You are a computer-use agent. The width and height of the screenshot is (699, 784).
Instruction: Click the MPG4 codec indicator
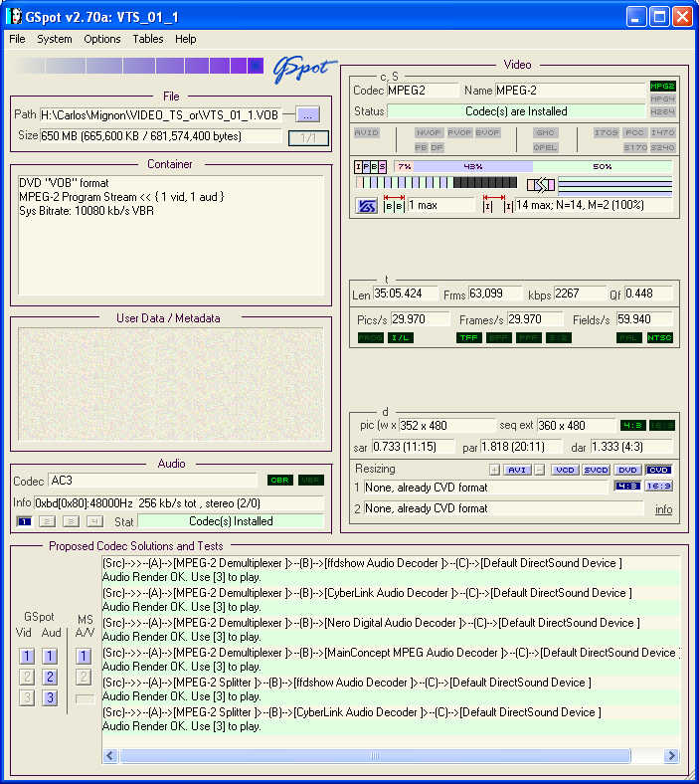coord(662,99)
